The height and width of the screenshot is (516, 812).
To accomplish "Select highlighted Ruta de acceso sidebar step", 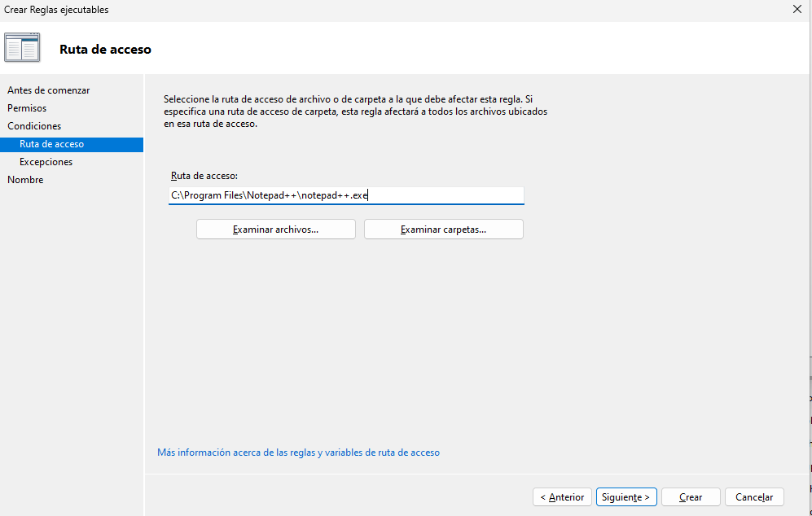I will pos(51,144).
